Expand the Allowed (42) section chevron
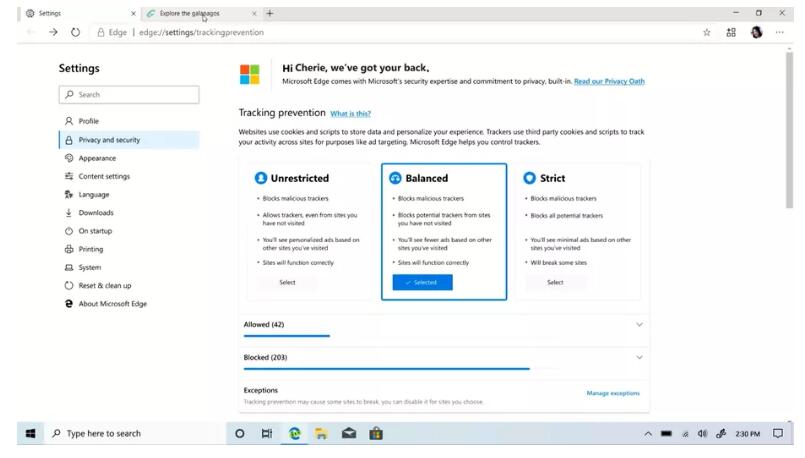The width and height of the screenshot is (805, 458). pyautogui.click(x=639, y=325)
